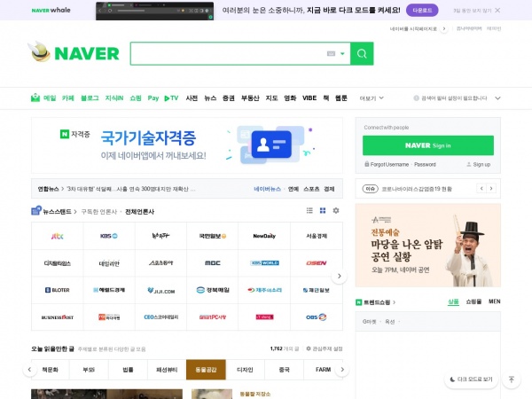Select the 디자인 topic tab
Image resolution: width=532 pixels, height=399 pixels.
click(245, 370)
